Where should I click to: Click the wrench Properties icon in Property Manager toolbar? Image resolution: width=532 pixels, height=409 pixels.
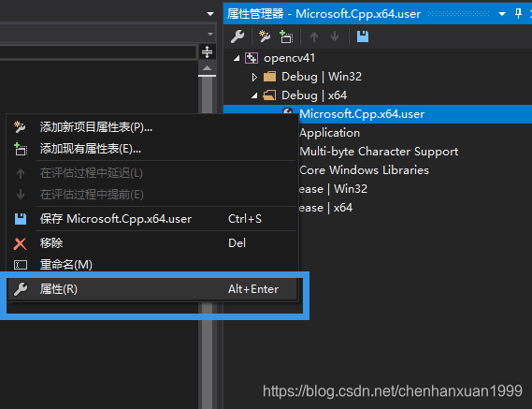tap(237, 37)
